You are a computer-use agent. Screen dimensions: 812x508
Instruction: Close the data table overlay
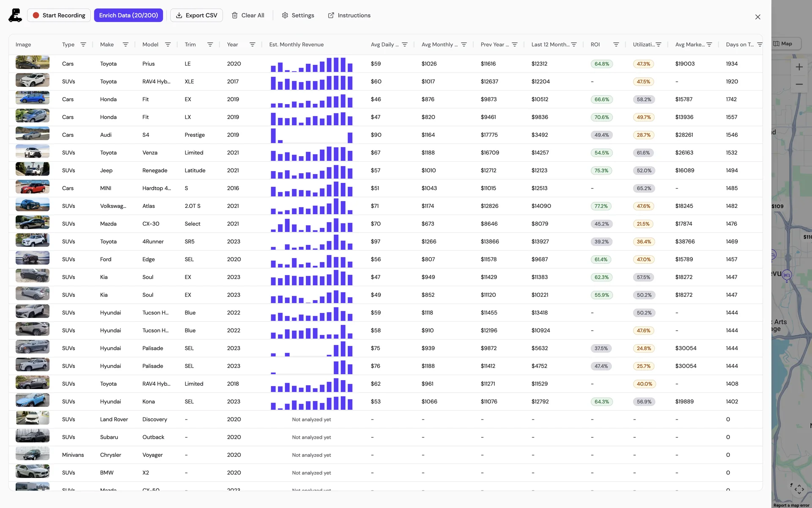point(758,17)
